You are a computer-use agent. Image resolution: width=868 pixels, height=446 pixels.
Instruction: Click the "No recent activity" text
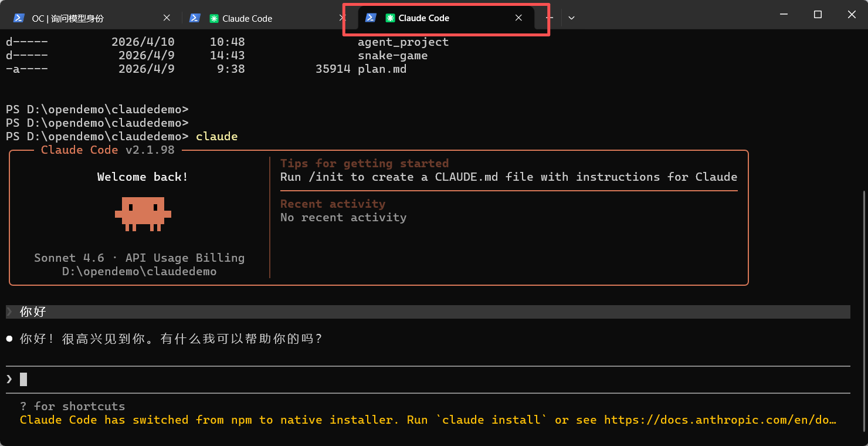[344, 218]
